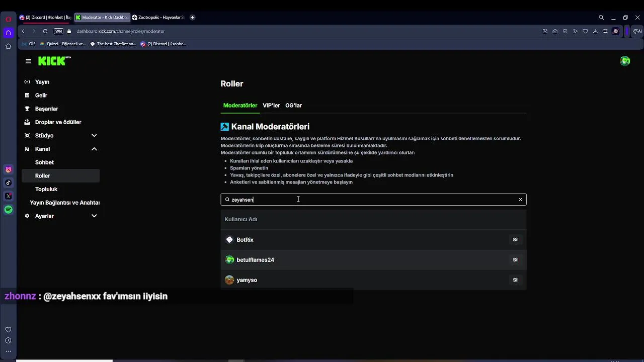Click the send-arrow flow icon in toolbar
Image resolution: width=644 pixels, height=362 pixels.
coord(575,31)
